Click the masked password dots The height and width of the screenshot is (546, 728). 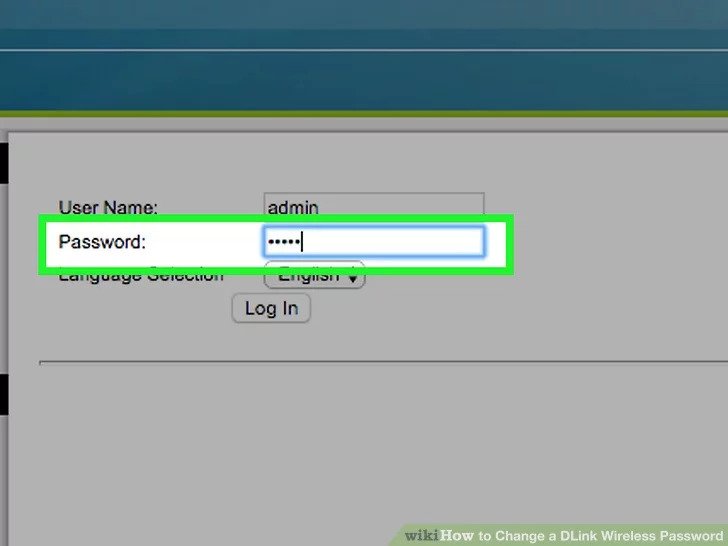pyautogui.click(x=284, y=242)
